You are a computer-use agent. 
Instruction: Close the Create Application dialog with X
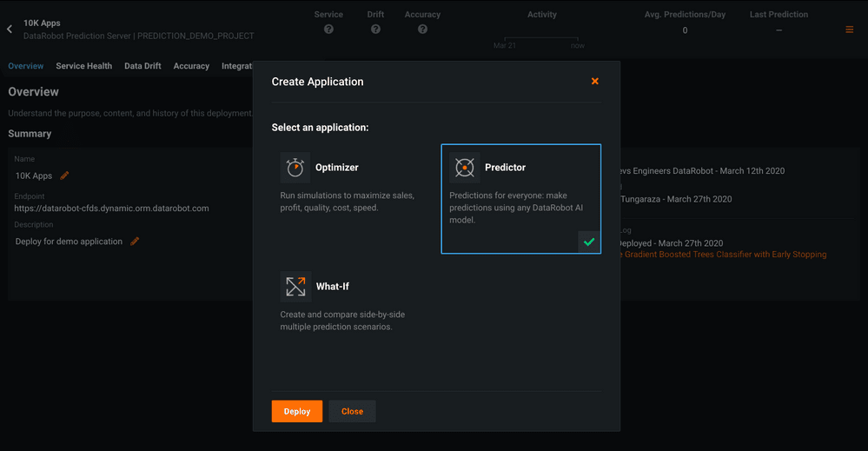point(594,82)
